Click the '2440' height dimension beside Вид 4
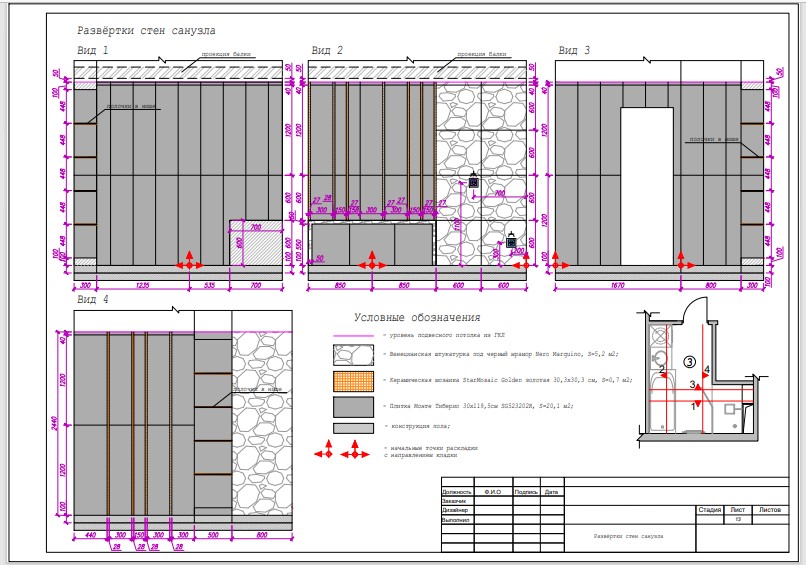This screenshot has height=565, width=806. (54, 423)
